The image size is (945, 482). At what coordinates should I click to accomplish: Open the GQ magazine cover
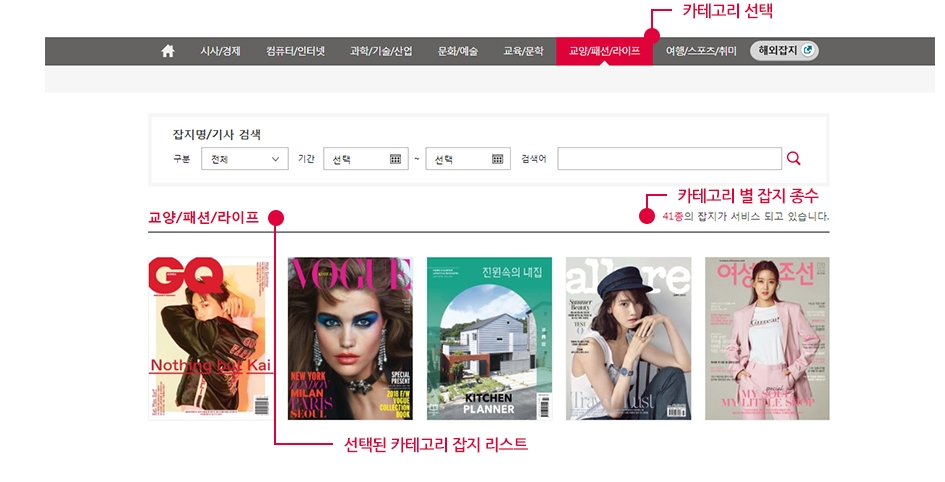click(210, 339)
